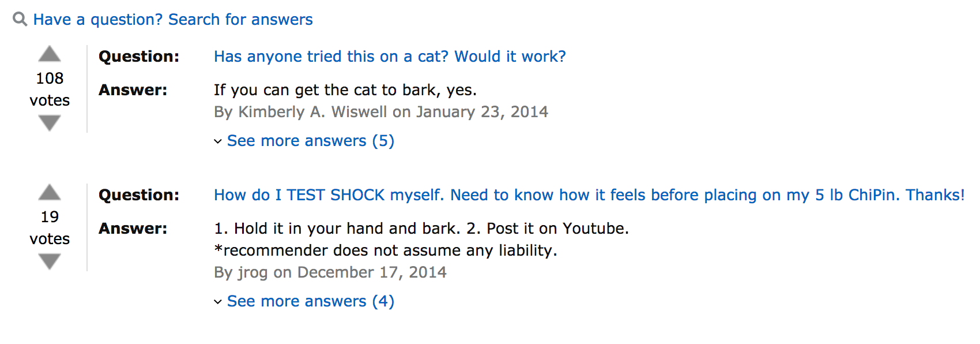The image size is (980, 344).
Task: Click the chevron beside "See more answers (5)"
Action: click(x=218, y=141)
